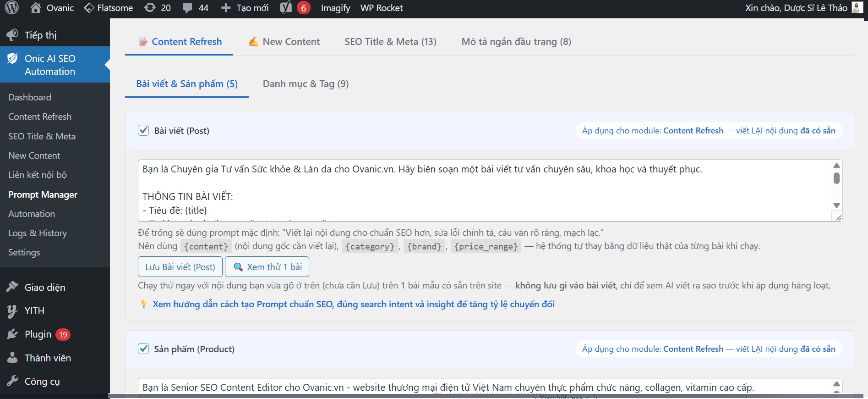The height and width of the screenshot is (399, 868).
Task: Open Settings in the Onic sidebar submenu
Action: [24, 252]
